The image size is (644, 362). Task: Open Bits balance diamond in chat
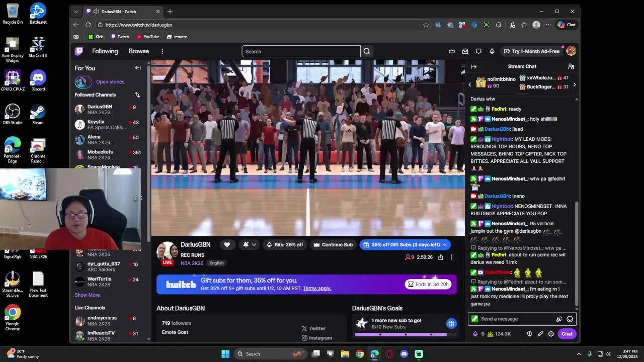[478, 334]
